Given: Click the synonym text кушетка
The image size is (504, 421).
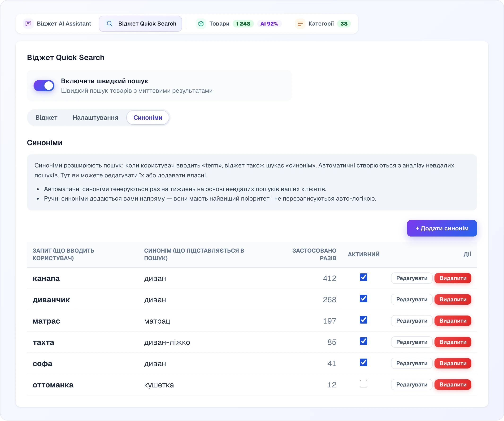Looking at the screenshot, I should pos(159,385).
